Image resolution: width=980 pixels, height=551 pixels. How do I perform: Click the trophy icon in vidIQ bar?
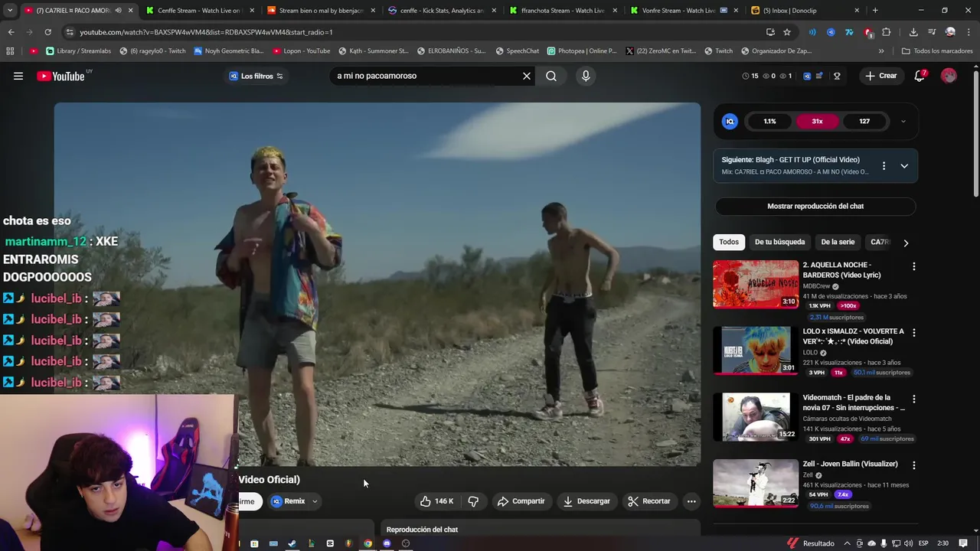837,76
